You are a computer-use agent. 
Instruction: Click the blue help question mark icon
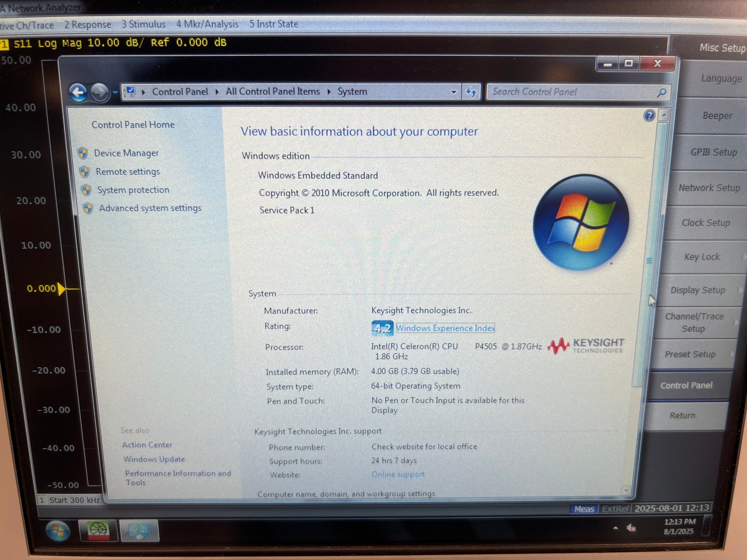(x=649, y=115)
